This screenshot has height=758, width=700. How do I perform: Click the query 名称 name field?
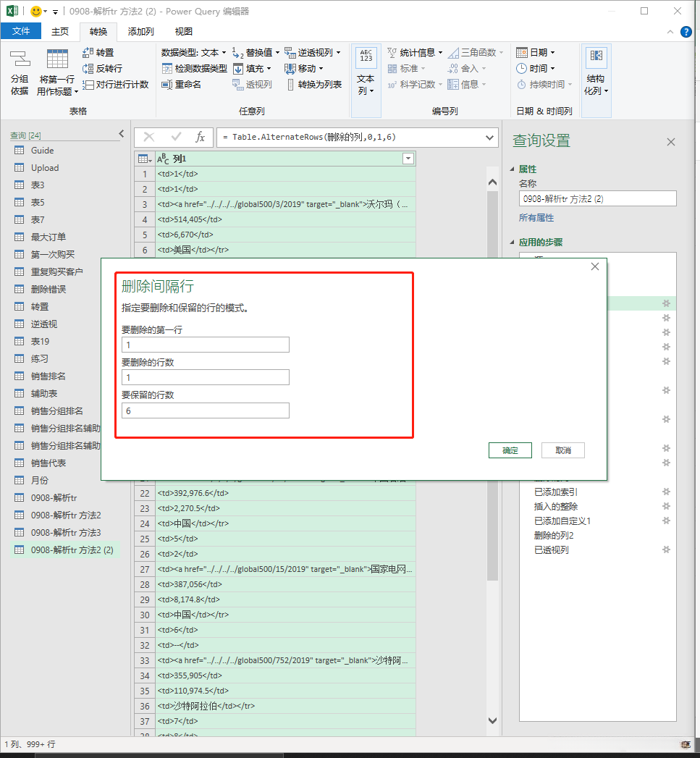(597, 198)
